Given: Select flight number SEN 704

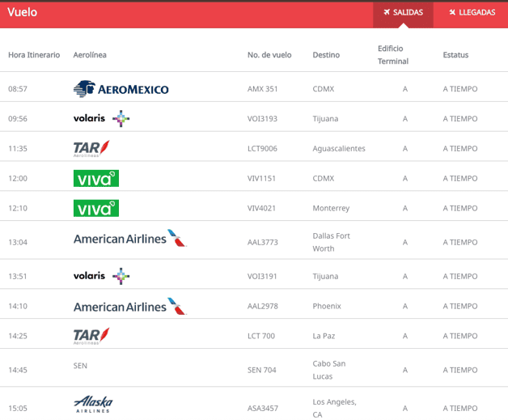Looking at the screenshot, I should point(261,370).
